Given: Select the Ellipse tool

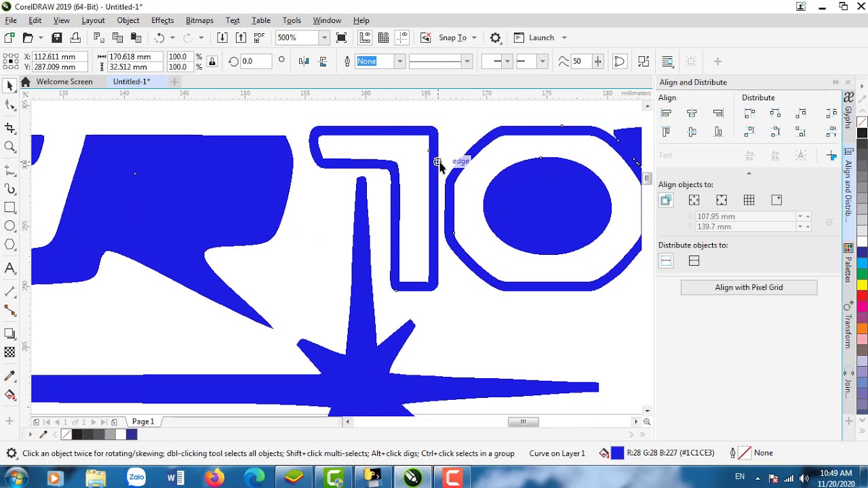Looking at the screenshot, I should (9, 226).
